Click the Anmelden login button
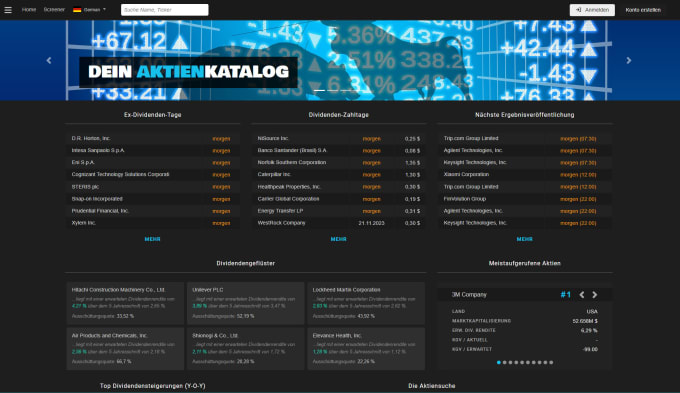Viewport: 680px width, 393px height. 592,10
